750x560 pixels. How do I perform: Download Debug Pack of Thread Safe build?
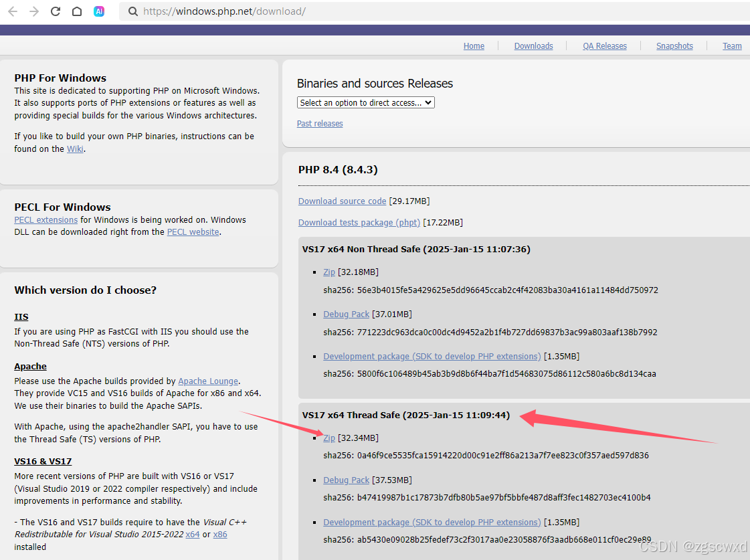pos(347,480)
